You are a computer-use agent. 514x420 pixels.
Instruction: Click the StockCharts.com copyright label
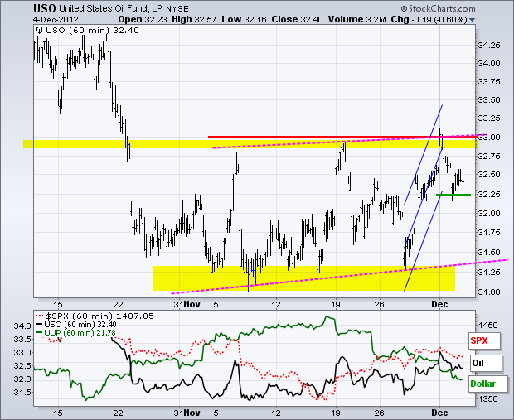(x=438, y=9)
